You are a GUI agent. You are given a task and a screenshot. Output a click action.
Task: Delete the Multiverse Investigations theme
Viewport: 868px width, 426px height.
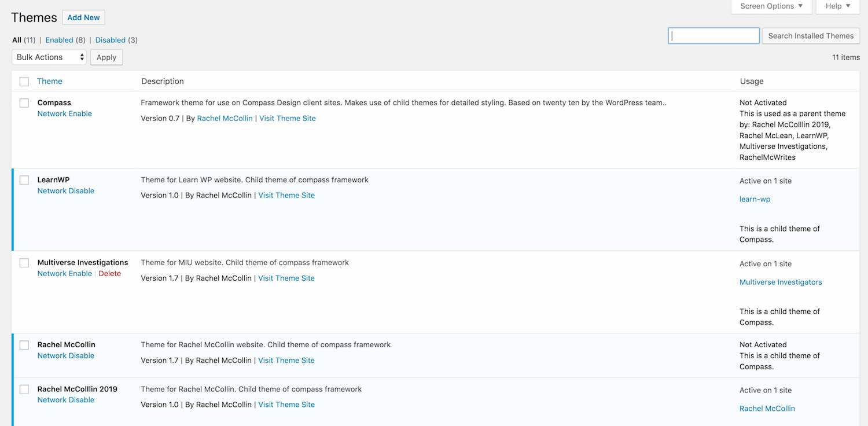point(109,273)
